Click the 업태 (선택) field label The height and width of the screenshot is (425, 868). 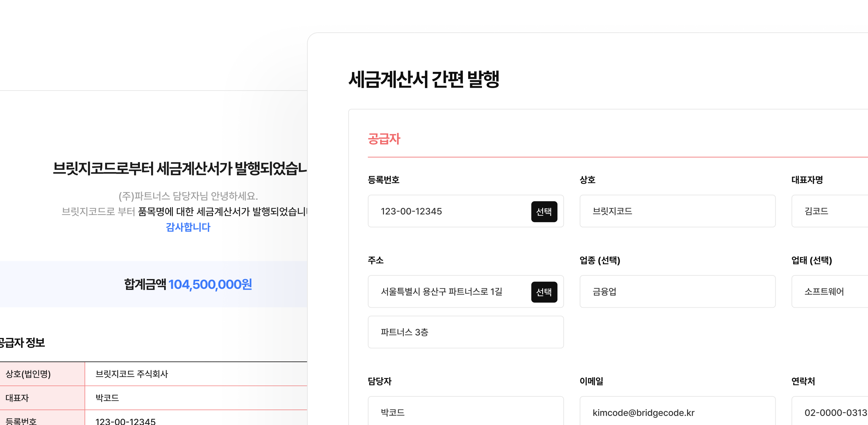click(x=812, y=260)
